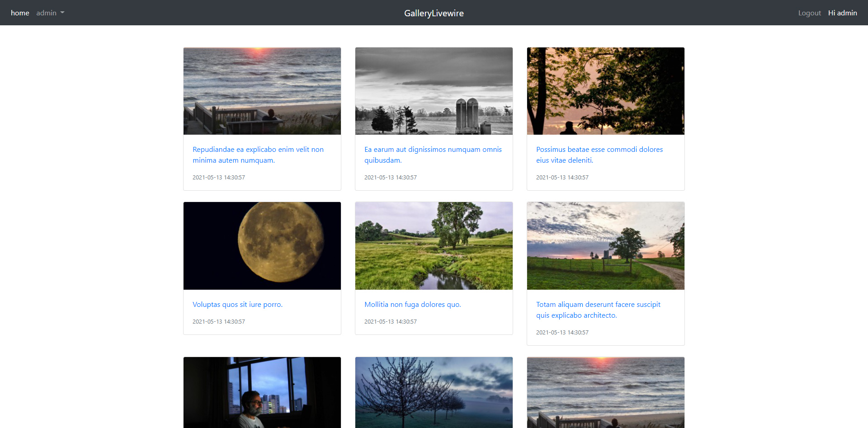Open the ocean sunset photo in first card
This screenshot has width=868, height=428.
click(262, 91)
